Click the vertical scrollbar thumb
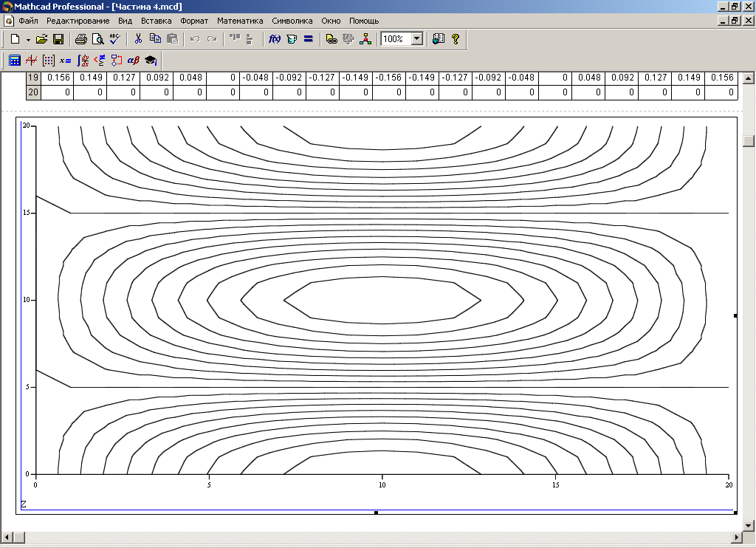The height and width of the screenshot is (548, 756). [x=749, y=140]
